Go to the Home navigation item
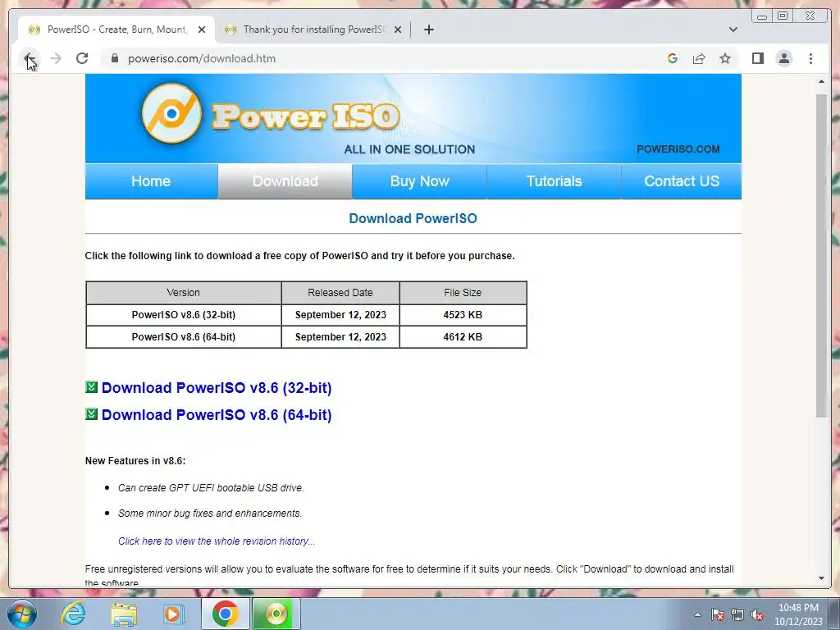 coord(151,181)
